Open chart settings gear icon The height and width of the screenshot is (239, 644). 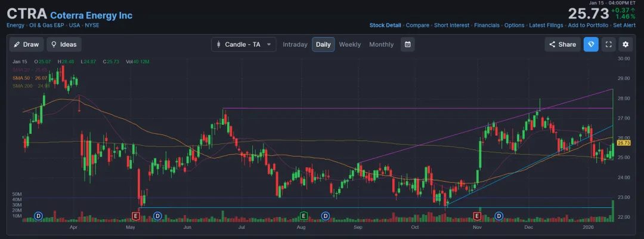pyautogui.click(x=626, y=44)
